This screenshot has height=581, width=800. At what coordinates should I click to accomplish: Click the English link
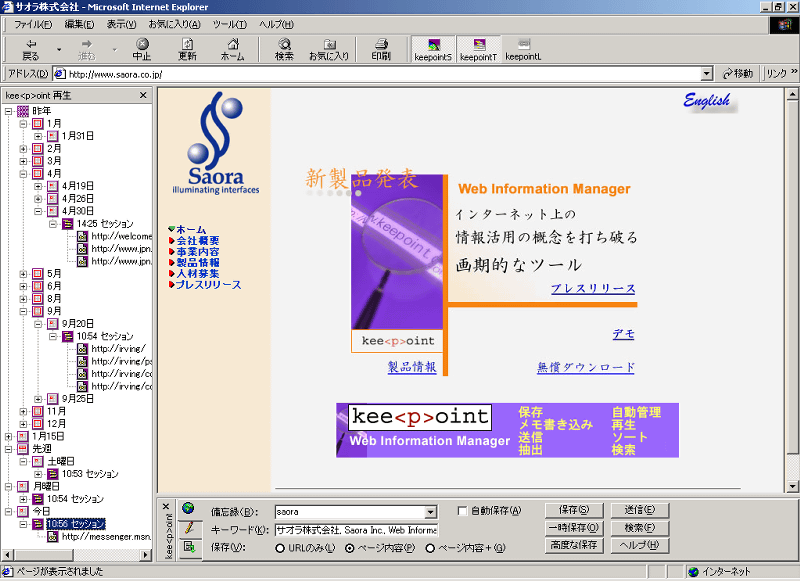pyautogui.click(x=707, y=101)
